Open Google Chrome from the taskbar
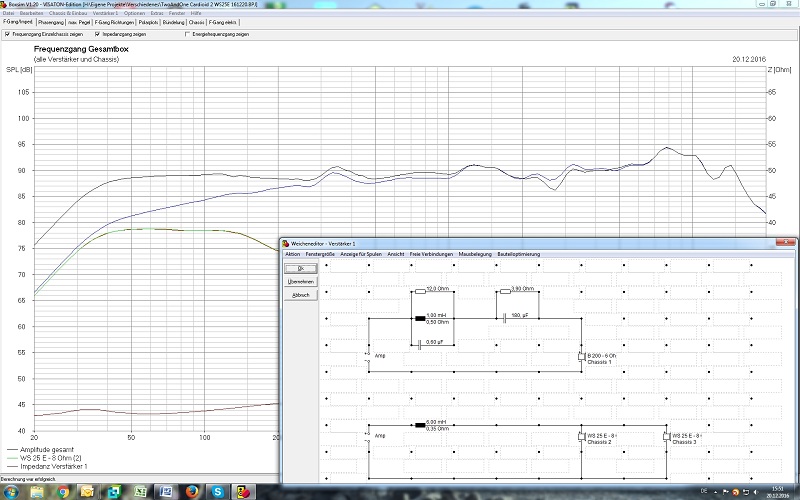 62,492
